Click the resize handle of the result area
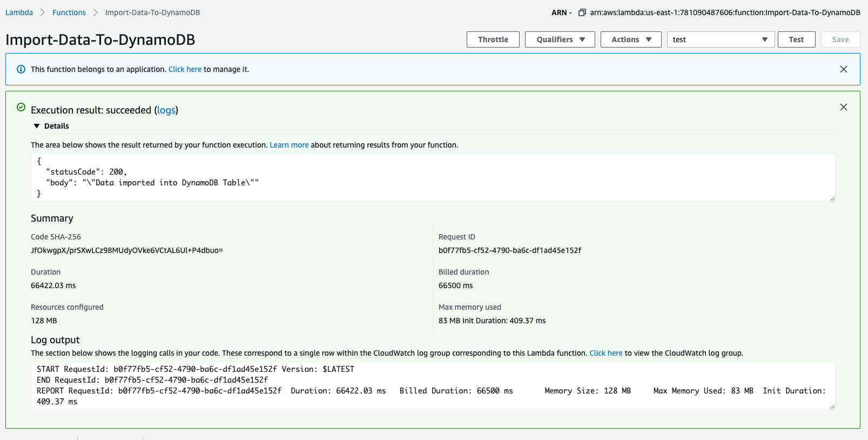The height and width of the screenshot is (440, 868). click(x=832, y=198)
